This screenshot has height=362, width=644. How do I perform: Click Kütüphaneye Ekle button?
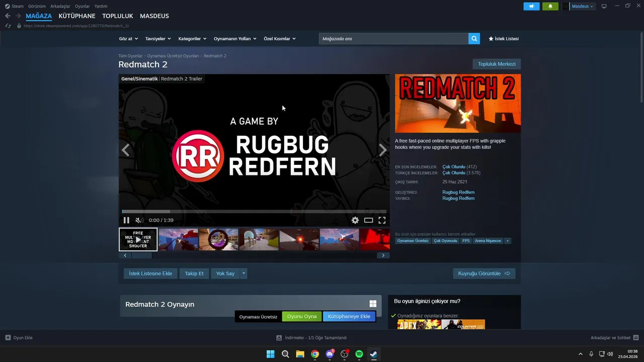[x=349, y=316]
